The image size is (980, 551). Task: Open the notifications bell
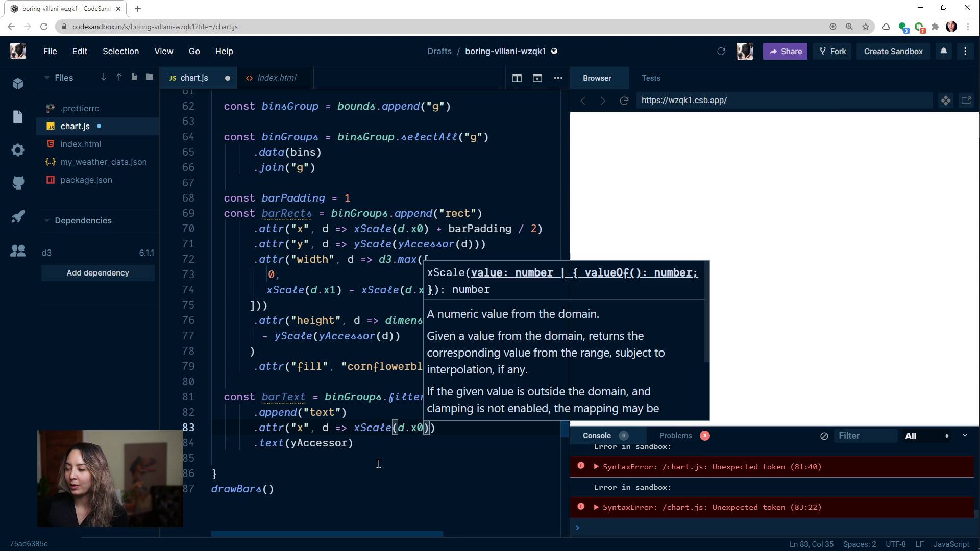943,51
